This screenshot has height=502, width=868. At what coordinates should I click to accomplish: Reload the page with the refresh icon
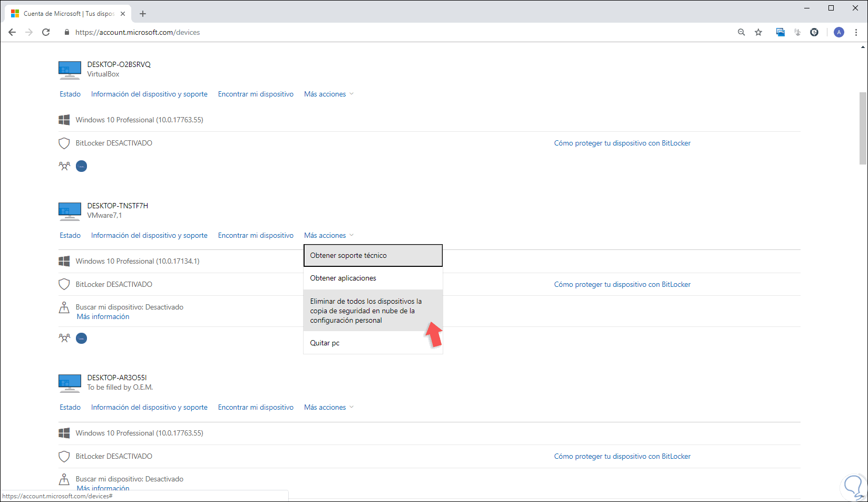tap(46, 32)
